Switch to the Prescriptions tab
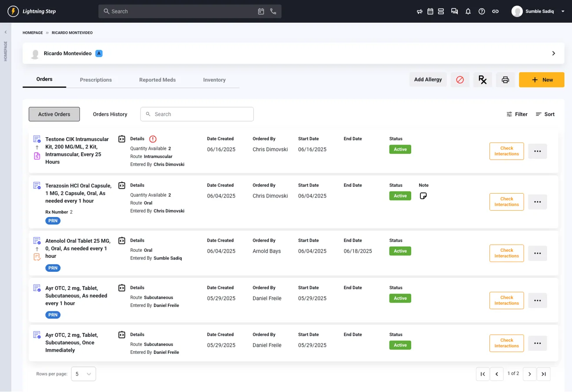This screenshot has height=392, width=572. click(96, 80)
